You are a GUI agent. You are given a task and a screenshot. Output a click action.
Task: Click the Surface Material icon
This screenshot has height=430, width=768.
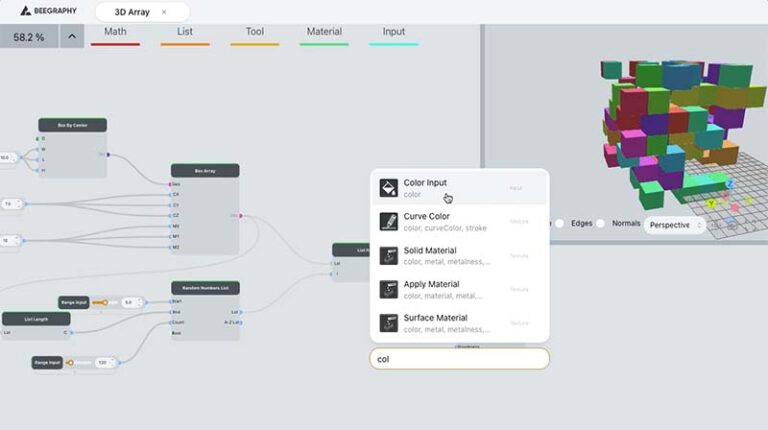389,324
